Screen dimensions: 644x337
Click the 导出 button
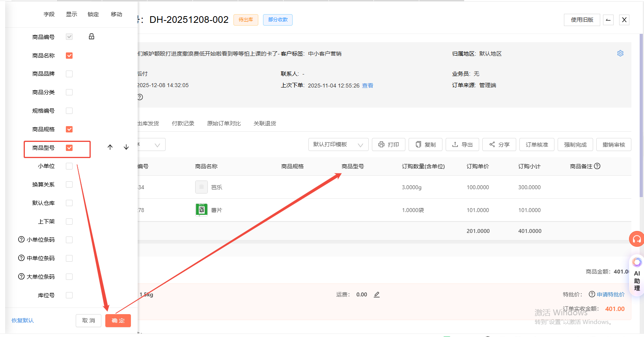(462, 144)
